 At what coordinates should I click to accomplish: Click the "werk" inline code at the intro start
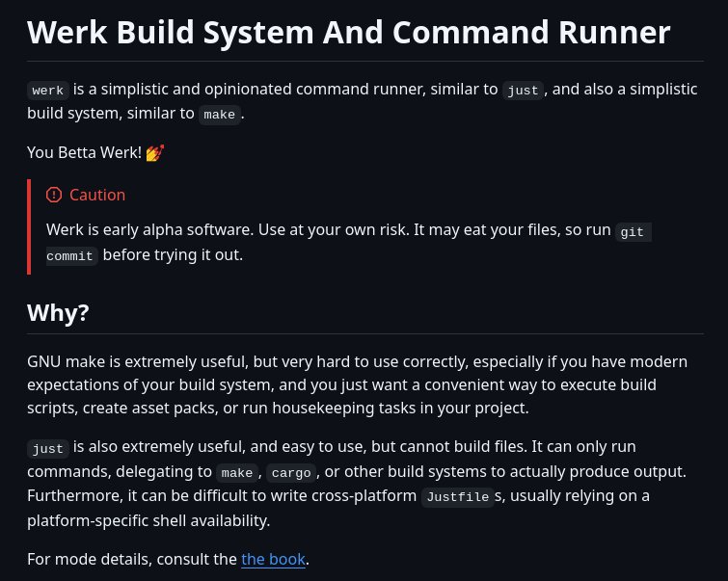click(x=48, y=90)
